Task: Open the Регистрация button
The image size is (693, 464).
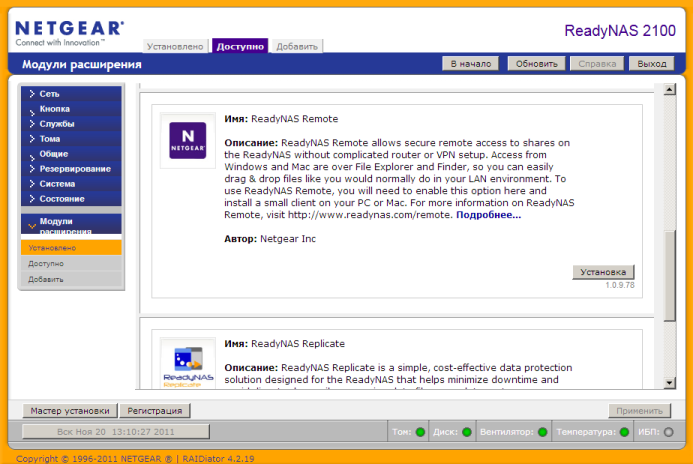Action: point(155,411)
